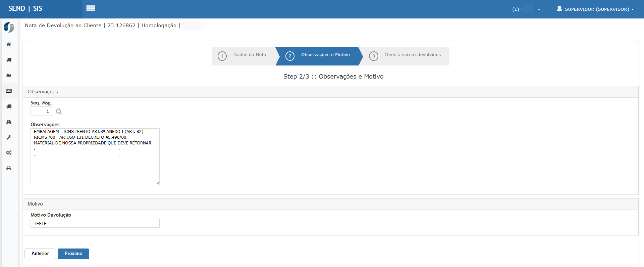Select the Observações e Motivo step

pyautogui.click(x=319, y=56)
